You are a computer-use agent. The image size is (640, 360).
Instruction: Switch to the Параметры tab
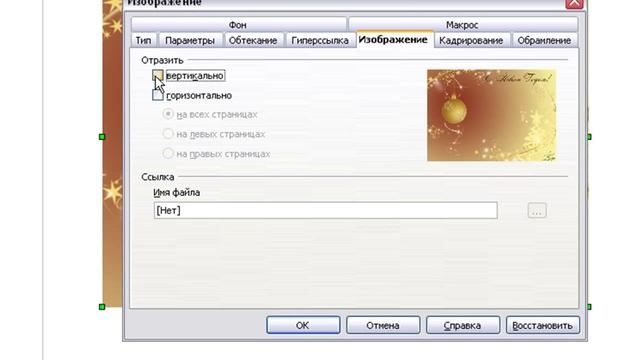coord(190,40)
